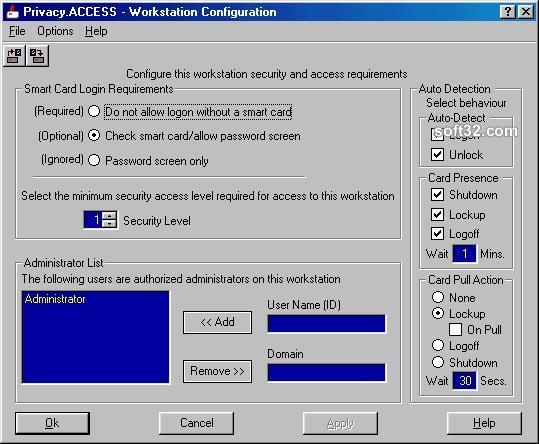Open the Options menu

pos(55,31)
